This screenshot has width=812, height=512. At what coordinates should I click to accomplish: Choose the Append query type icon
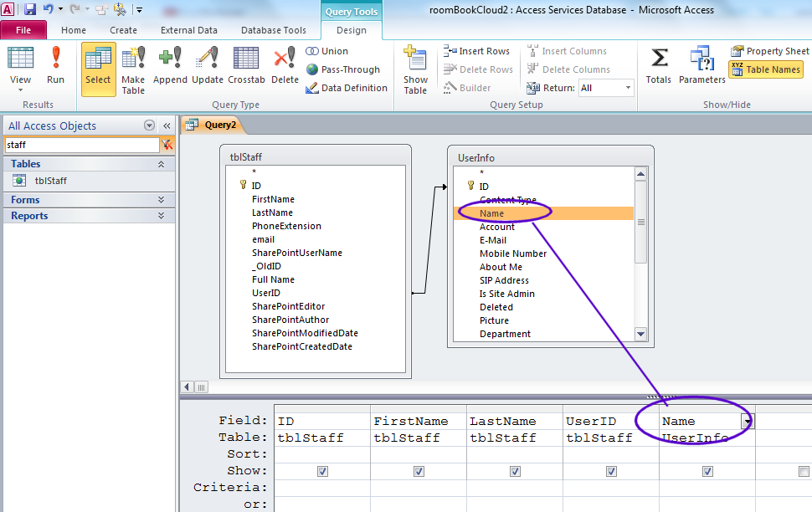(x=170, y=65)
